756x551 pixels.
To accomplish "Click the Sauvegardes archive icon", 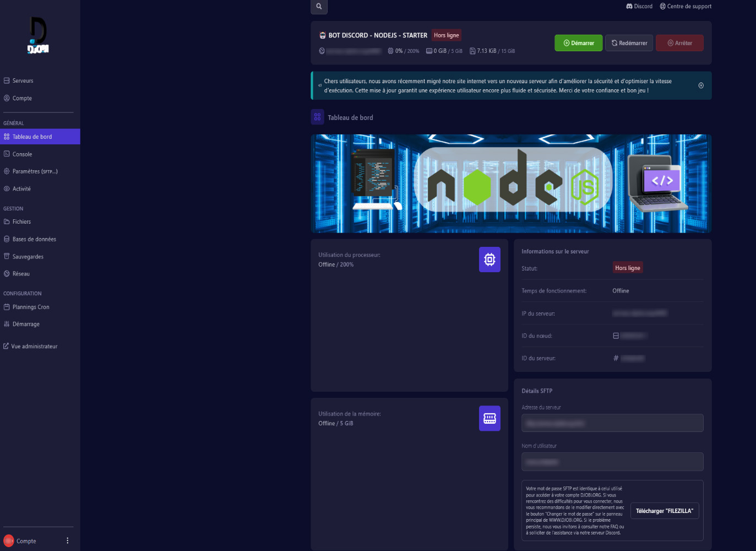I will click(7, 256).
